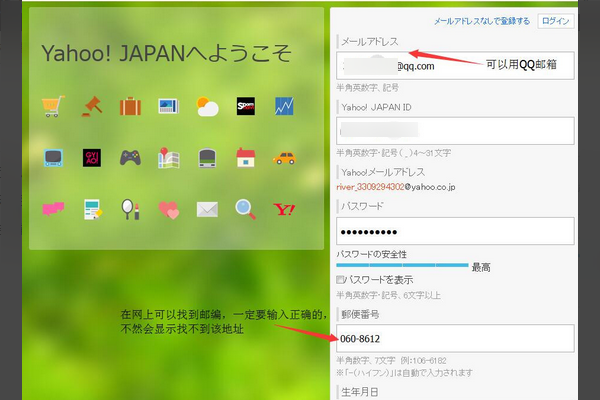The image size is (600, 400).
Task: Open the GYAO! video icon
Action: (x=92, y=157)
